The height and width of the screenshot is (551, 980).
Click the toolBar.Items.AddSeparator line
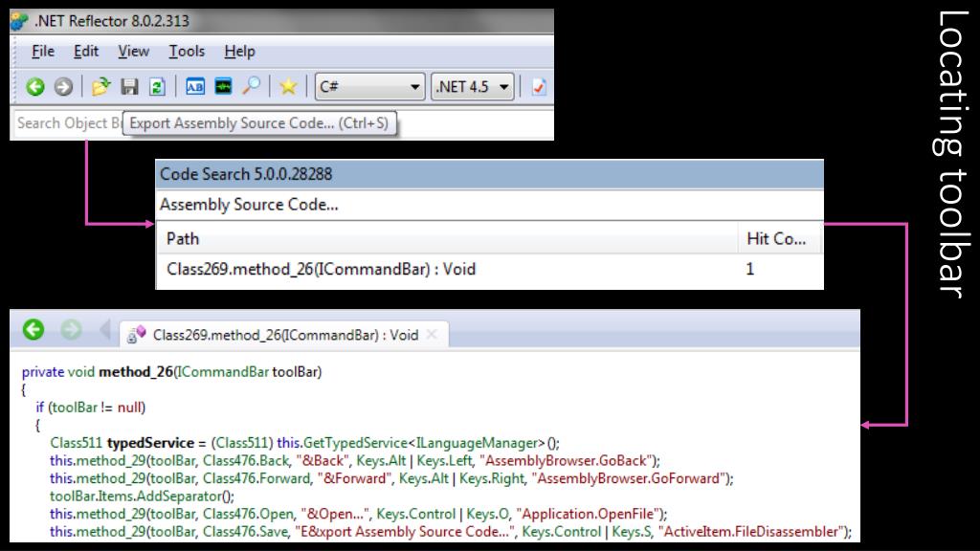(x=142, y=496)
